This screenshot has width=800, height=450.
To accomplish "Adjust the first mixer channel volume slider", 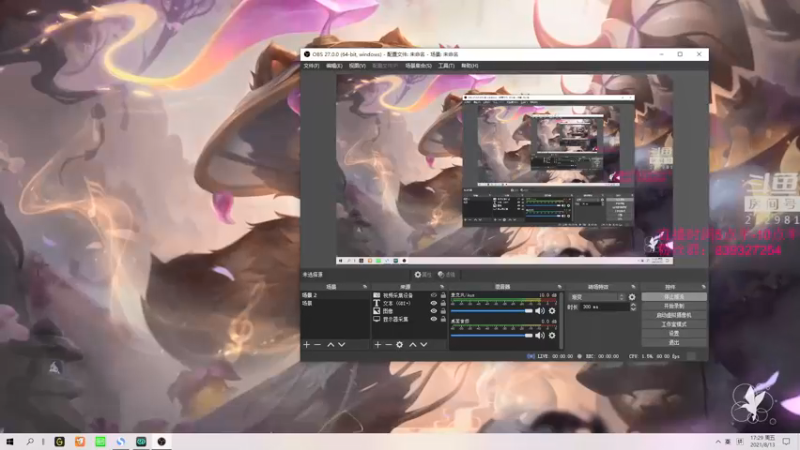I will pos(492,311).
